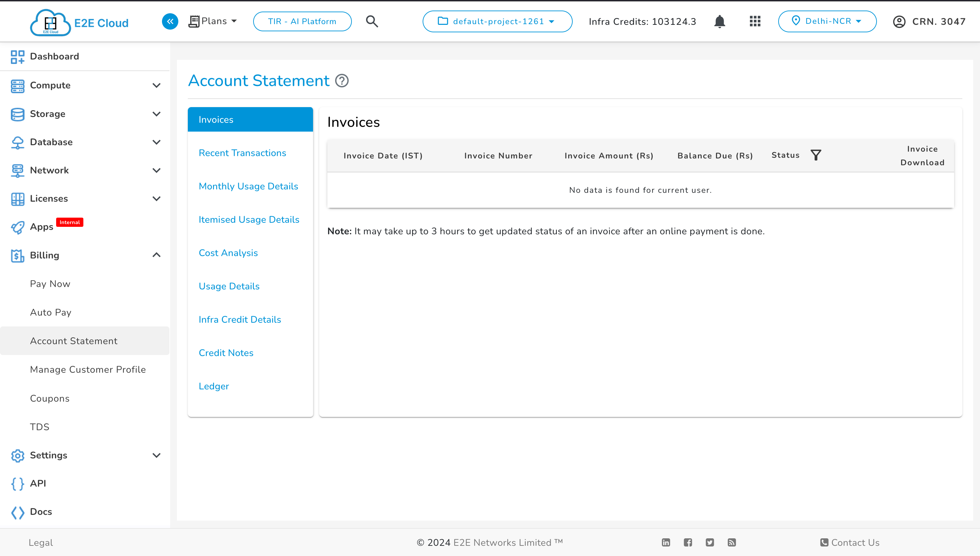Select the Invoices tab
The width and height of the screenshot is (980, 556).
(x=250, y=119)
